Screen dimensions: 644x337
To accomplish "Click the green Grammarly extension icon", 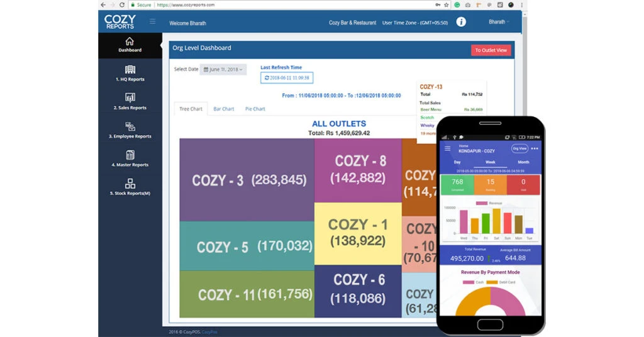I will coord(457,5).
